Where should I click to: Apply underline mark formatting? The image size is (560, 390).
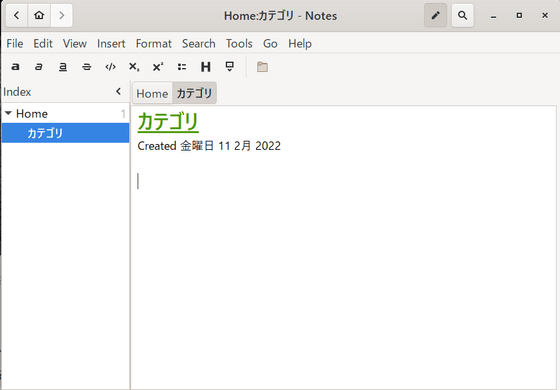pos(63,67)
